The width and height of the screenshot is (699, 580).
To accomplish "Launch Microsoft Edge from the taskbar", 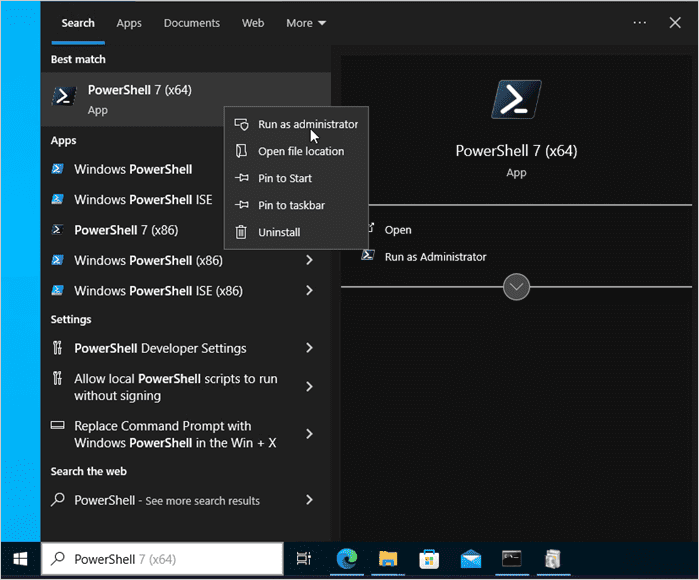I will coord(347,559).
